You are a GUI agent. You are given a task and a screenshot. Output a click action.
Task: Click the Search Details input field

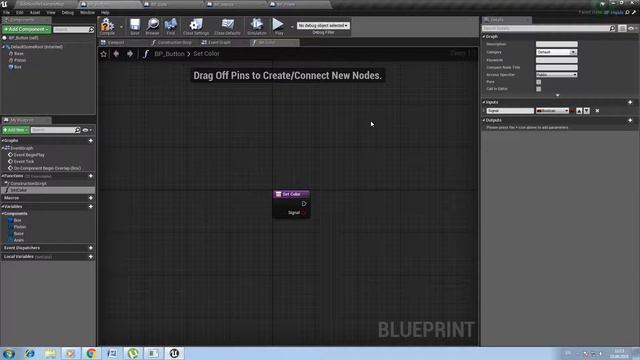pyautogui.click(x=546, y=28)
